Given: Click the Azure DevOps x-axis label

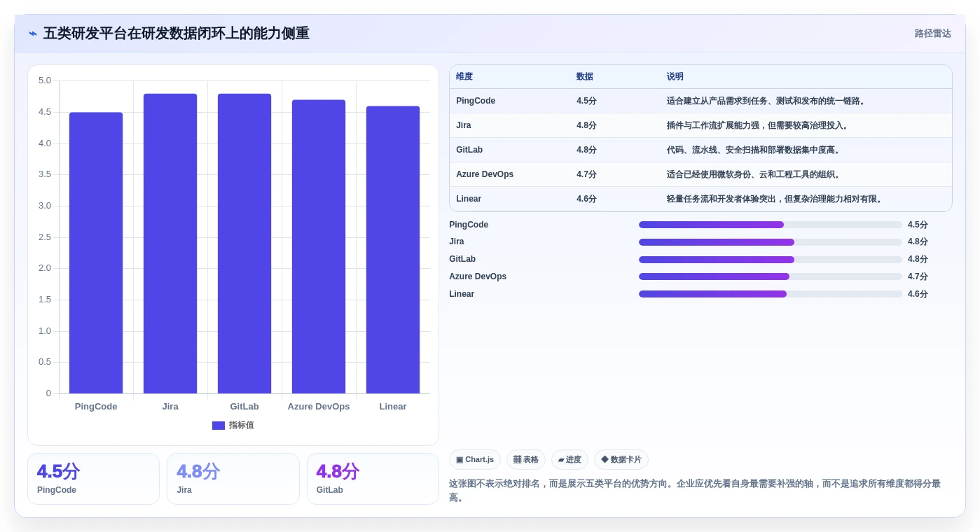Looking at the screenshot, I should point(319,407).
